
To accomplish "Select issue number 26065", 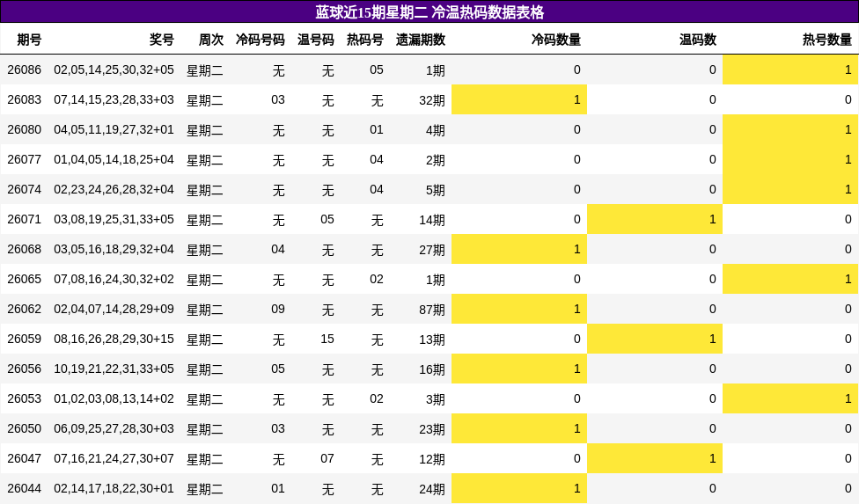I will click(24, 279).
